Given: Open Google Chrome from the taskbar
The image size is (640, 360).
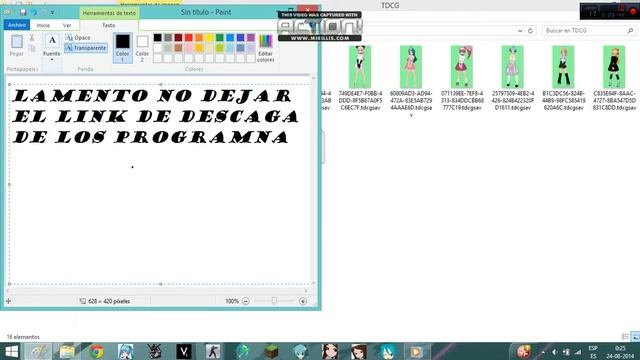Looking at the screenshot, I should click(96, 351).
